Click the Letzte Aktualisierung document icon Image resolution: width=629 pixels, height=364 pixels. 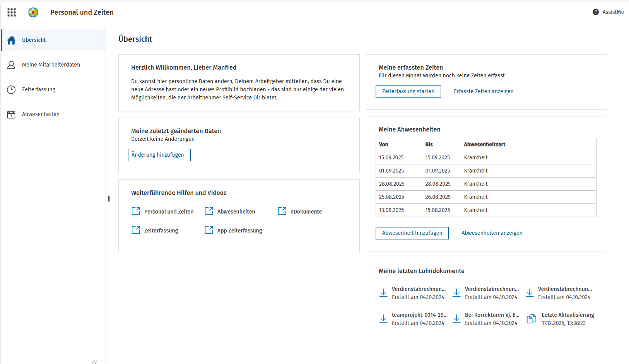(532, 319)
